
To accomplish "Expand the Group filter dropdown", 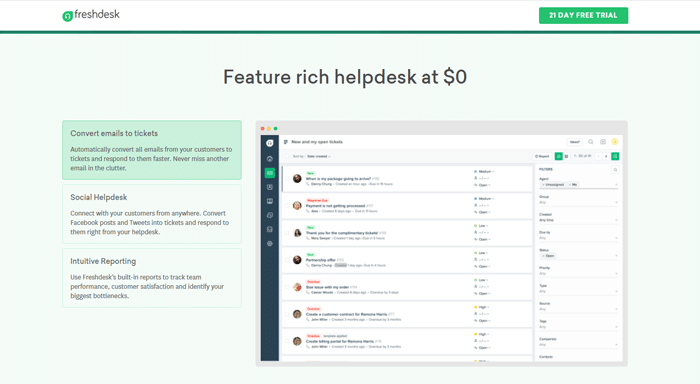I will click(579, 202).
